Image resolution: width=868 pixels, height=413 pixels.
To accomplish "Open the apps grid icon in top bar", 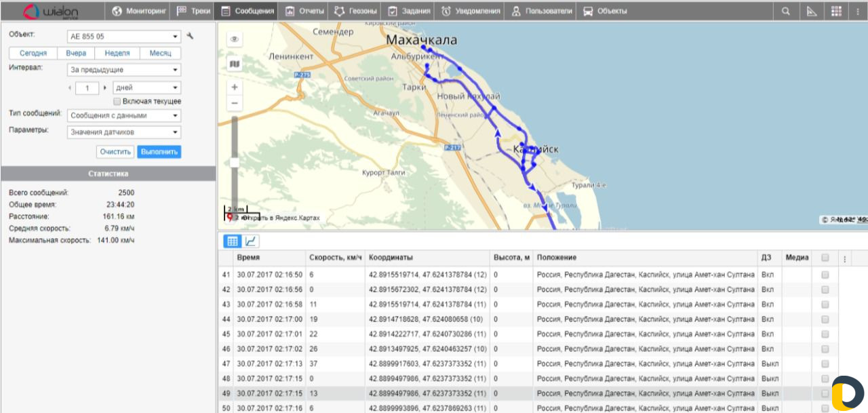I will 836,11.
